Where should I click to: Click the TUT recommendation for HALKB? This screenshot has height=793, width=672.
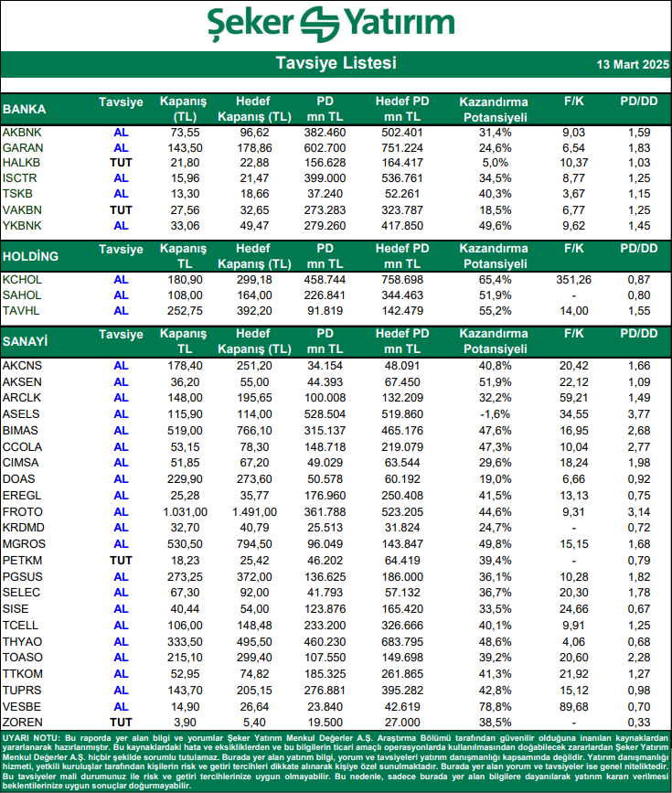click(x=121, y=162)
